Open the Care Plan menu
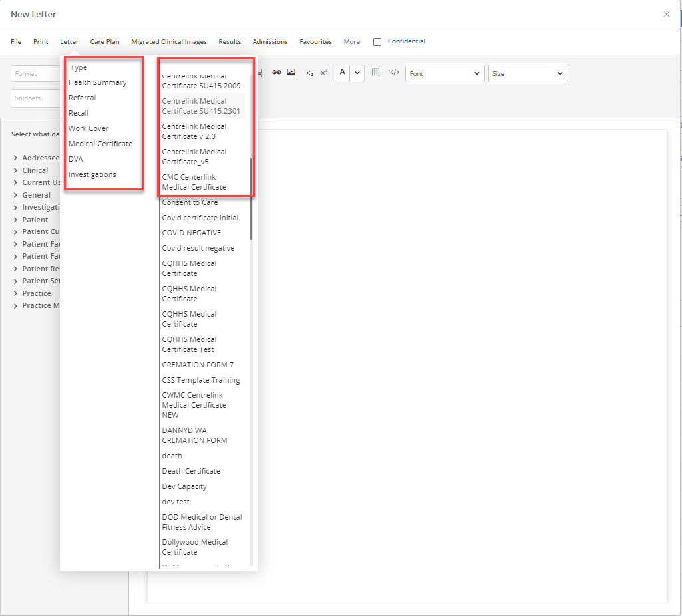682x616 pixels. [105, 42]
